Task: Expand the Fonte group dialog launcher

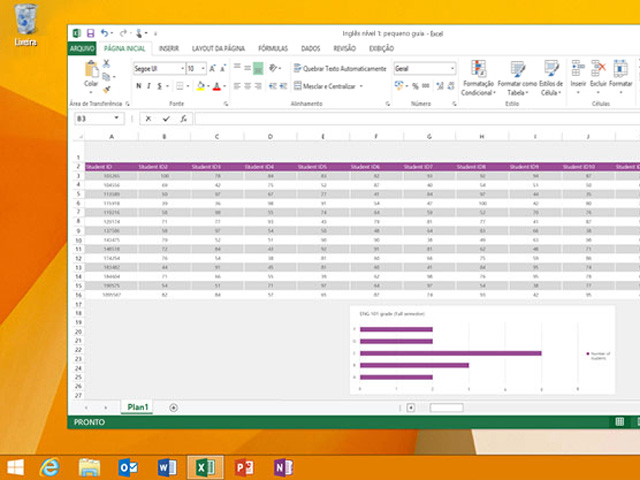Action: 226,104
